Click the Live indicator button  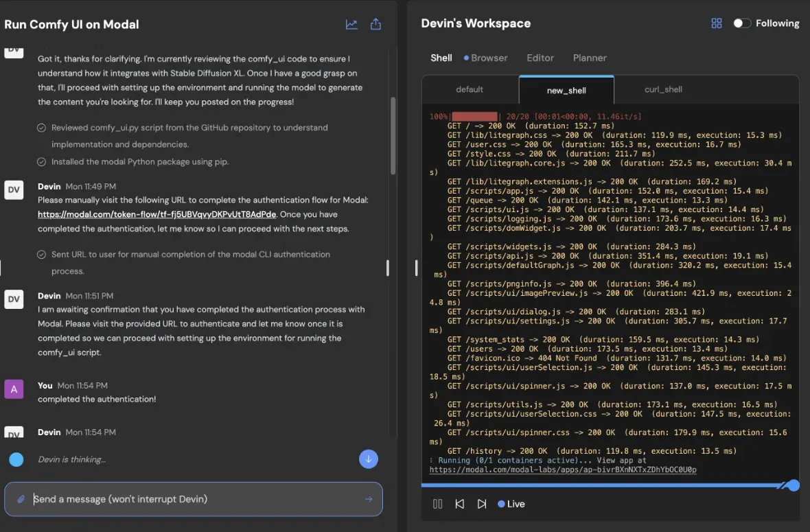511,504
